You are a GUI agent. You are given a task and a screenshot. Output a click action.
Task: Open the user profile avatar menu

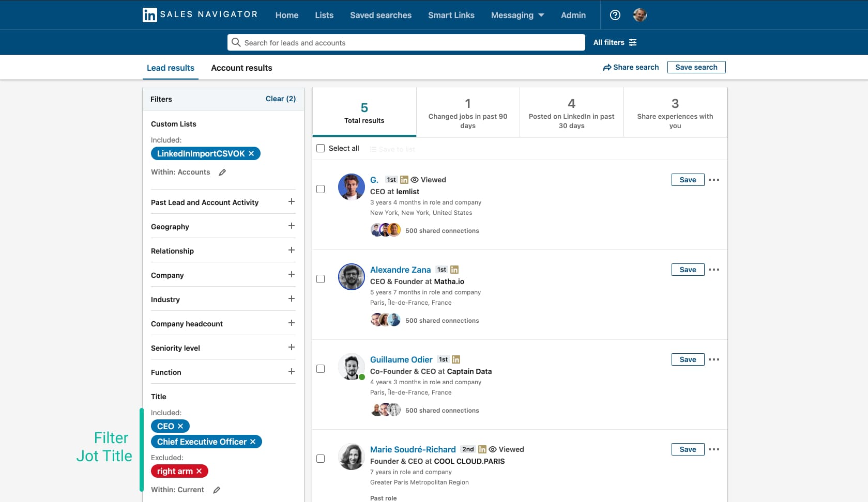(x=640, y=15)
